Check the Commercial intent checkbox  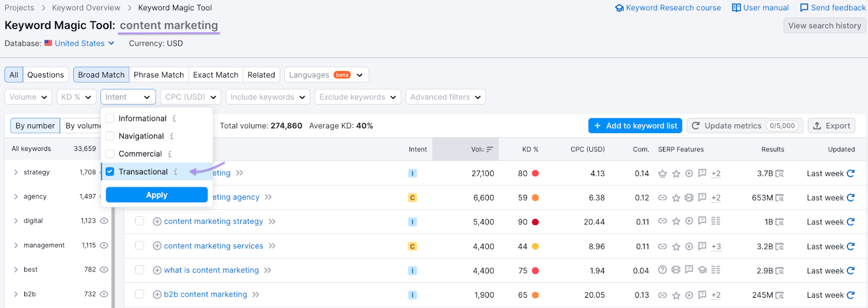[x=110, y=154]
